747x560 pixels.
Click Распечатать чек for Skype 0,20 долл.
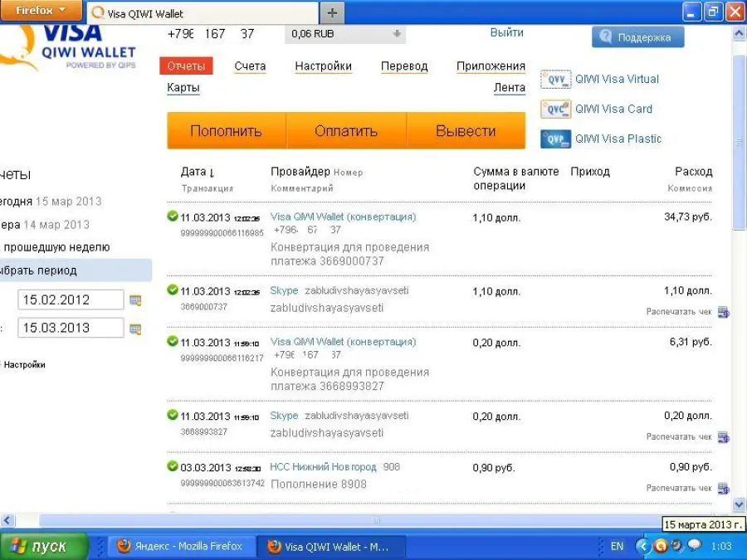pos(679,436)
